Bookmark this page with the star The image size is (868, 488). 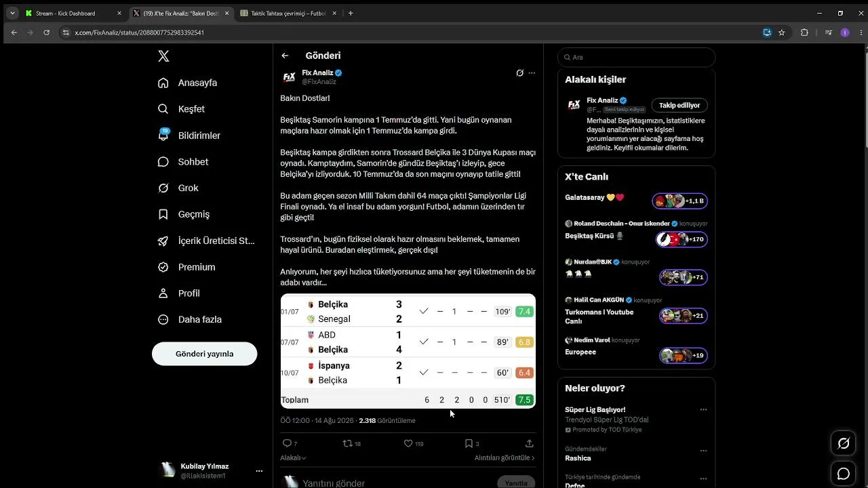(782, 33)
